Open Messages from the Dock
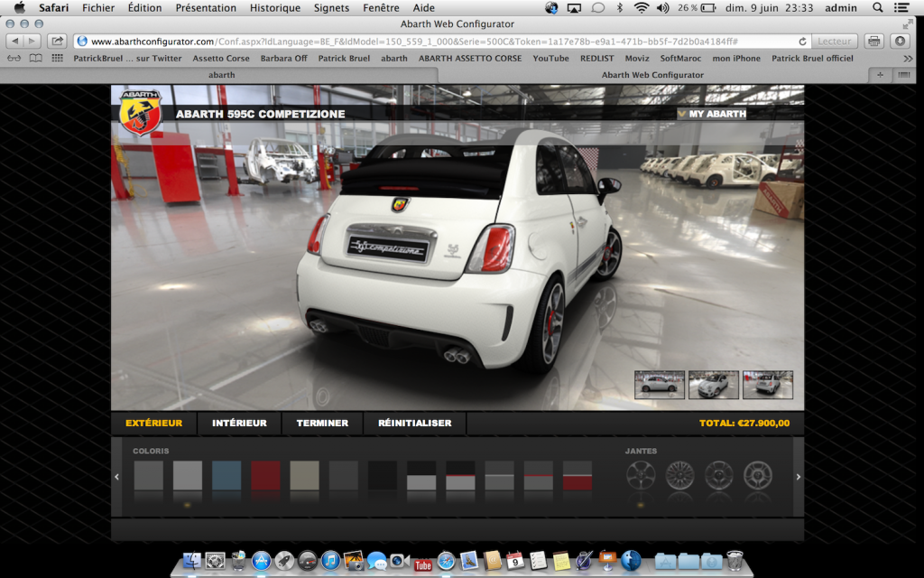 (x=376, y=561)
